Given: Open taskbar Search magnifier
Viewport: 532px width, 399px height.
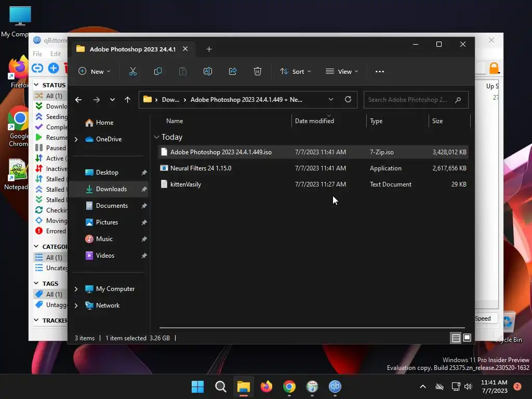Looking at the screenshot, I should [x=220, y=387].
